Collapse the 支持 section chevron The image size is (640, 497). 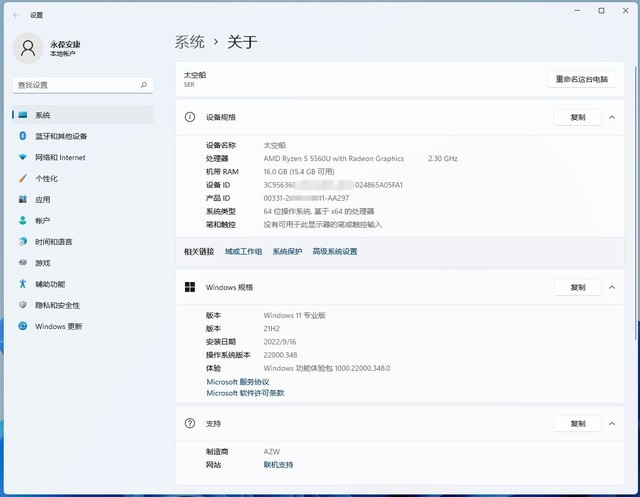point(612,424)
